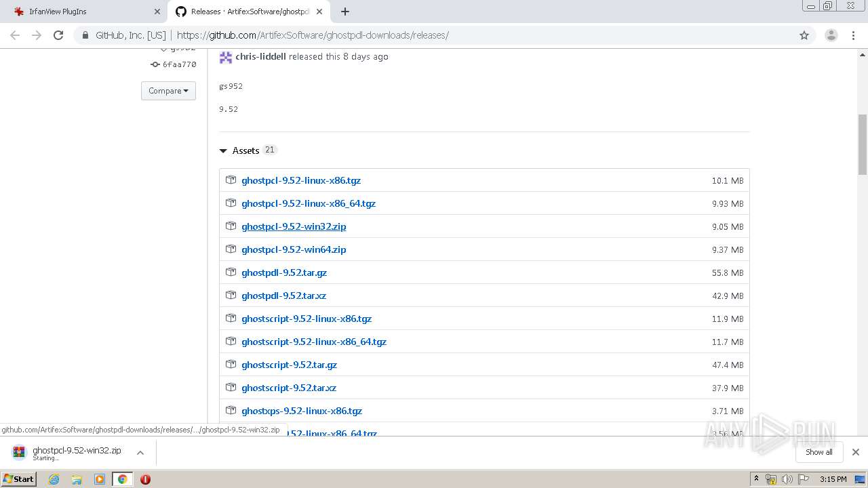Open the Chrome profile avatar icon
Viewport: 868px width, 488px height.
click(x=831, y=35)
